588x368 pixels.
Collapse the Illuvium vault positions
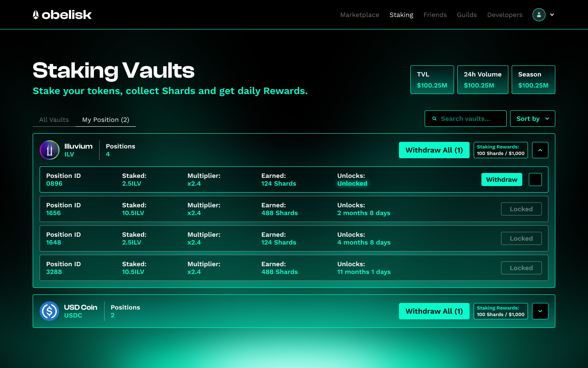click(x=540, y=150)
